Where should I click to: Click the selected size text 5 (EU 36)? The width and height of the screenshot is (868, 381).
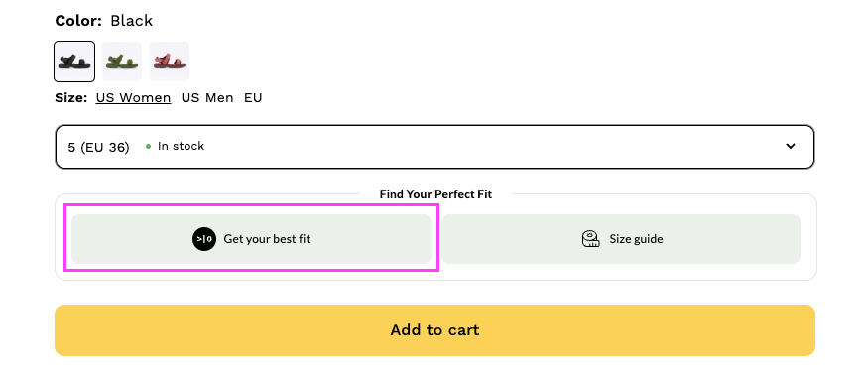[98, 147]
